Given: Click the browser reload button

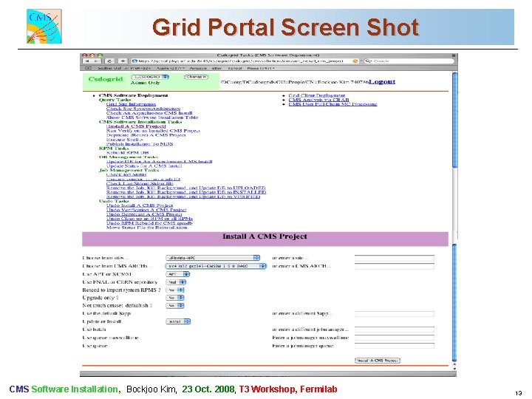Looking at the screenshot, I should pos(109,61).
